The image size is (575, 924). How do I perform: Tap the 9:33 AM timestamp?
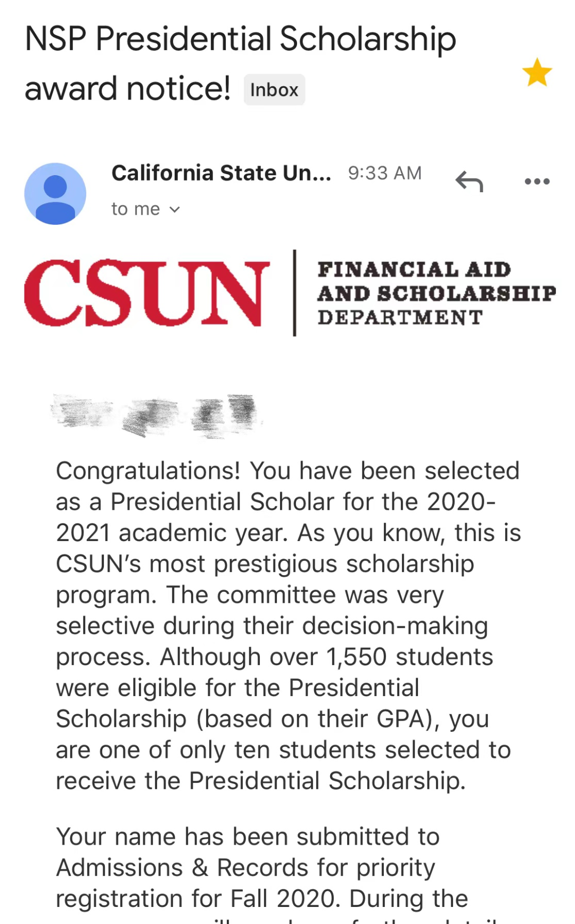[x=384, y=173]
